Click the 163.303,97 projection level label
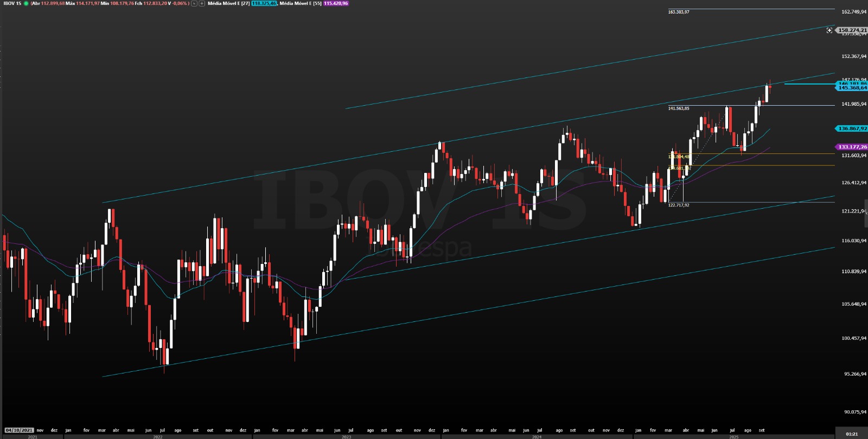This screenshot has height=439, width=868. (x=679, y=12)
